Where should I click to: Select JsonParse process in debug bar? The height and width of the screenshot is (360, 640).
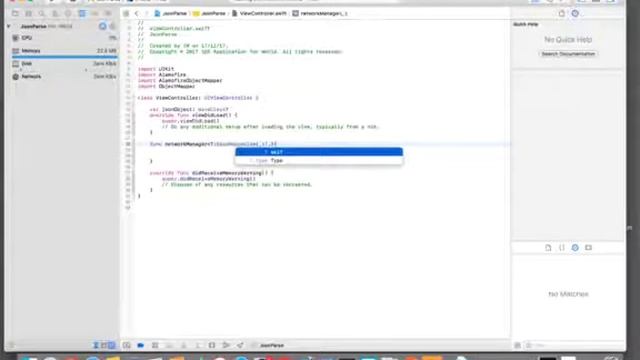tap(268, 345)
